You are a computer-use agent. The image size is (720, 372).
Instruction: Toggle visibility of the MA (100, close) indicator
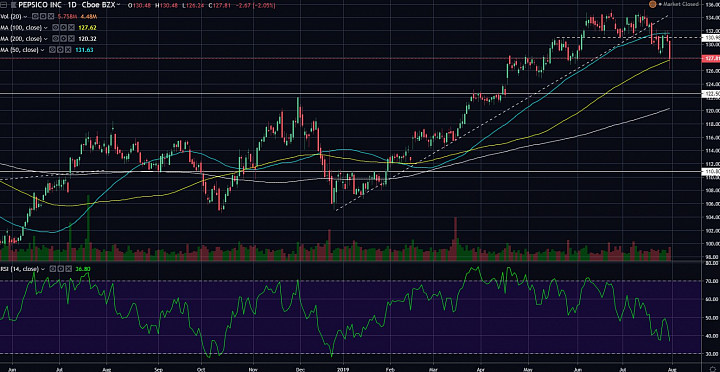[x=55, y=28]
